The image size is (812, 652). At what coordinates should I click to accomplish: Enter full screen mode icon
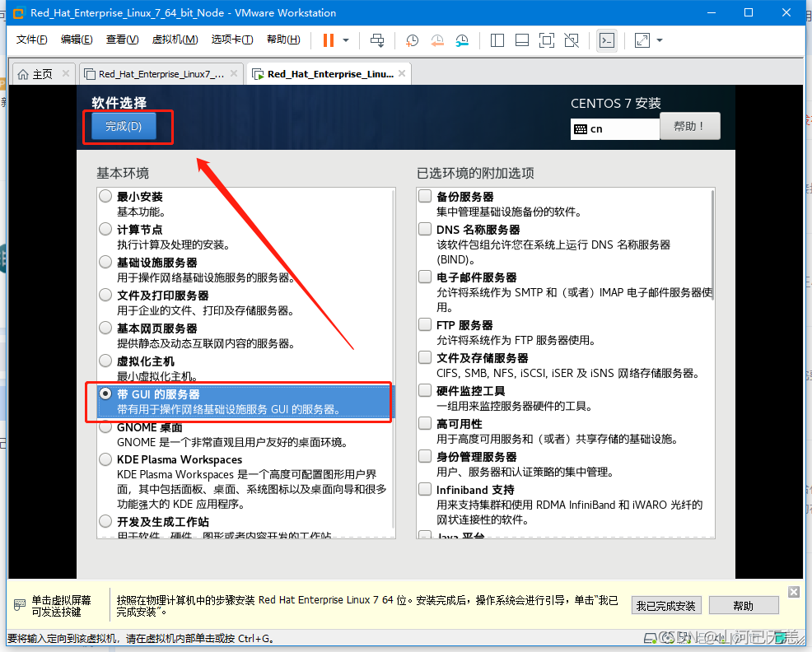point(546,40)
